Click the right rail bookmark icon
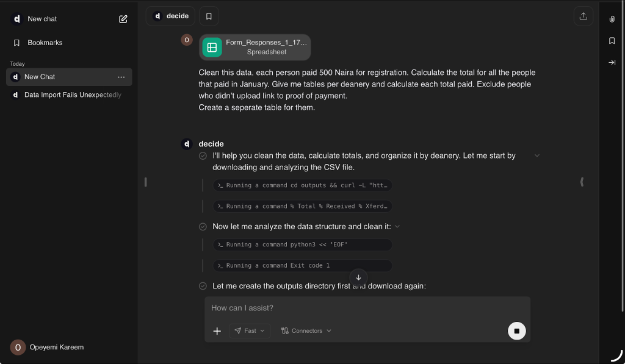Screen dimensions: 625x364 [612, 41]
